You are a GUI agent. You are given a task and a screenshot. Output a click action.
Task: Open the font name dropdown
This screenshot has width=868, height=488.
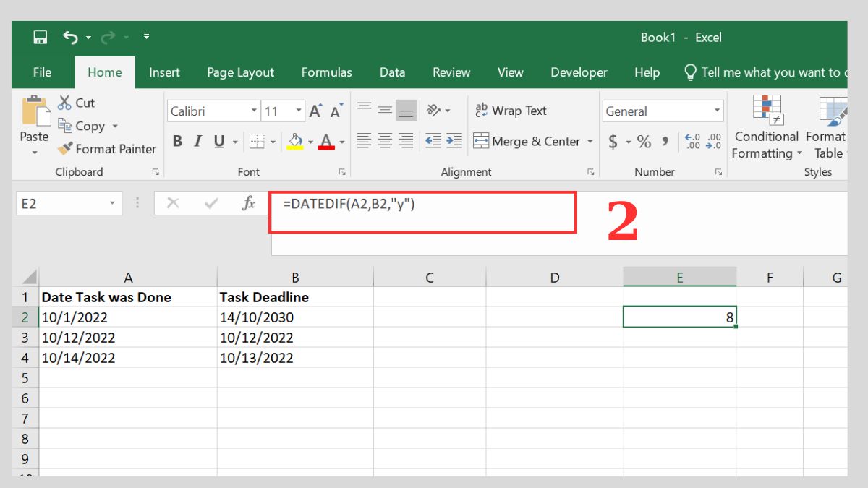pos(253,110)
